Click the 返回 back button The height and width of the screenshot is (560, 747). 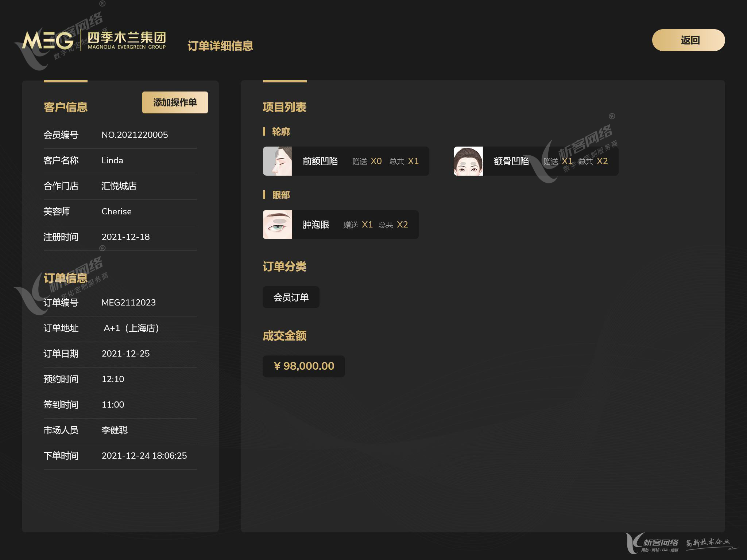(688, 40)
